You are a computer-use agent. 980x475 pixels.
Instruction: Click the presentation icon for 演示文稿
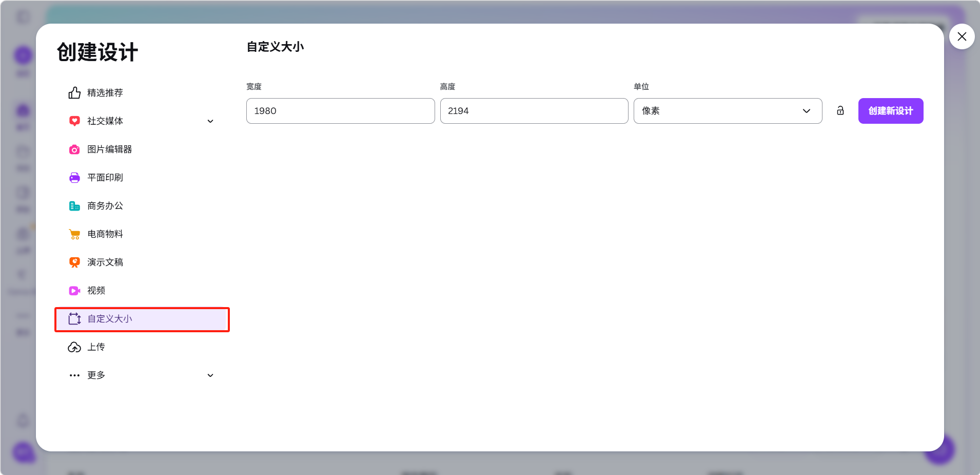pyautogui.click(x=74, y=262)
